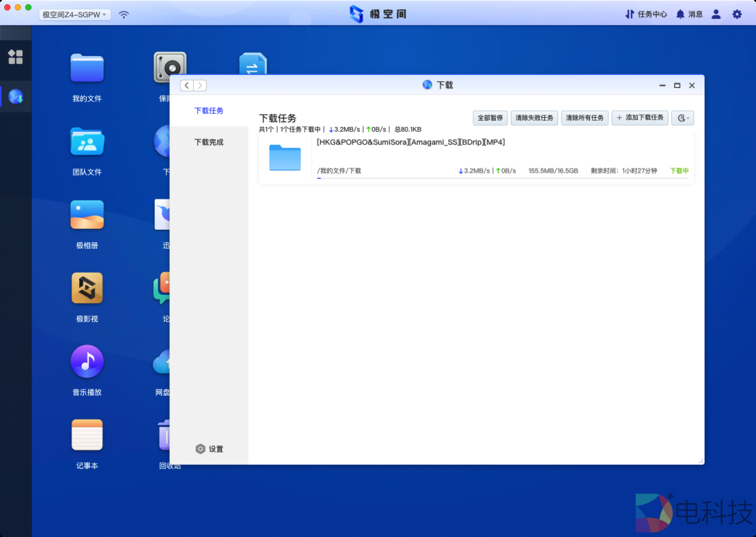The image size is (756, 537).
Task: Open the 回收站 recycle bin
Action: coord(163,435)
